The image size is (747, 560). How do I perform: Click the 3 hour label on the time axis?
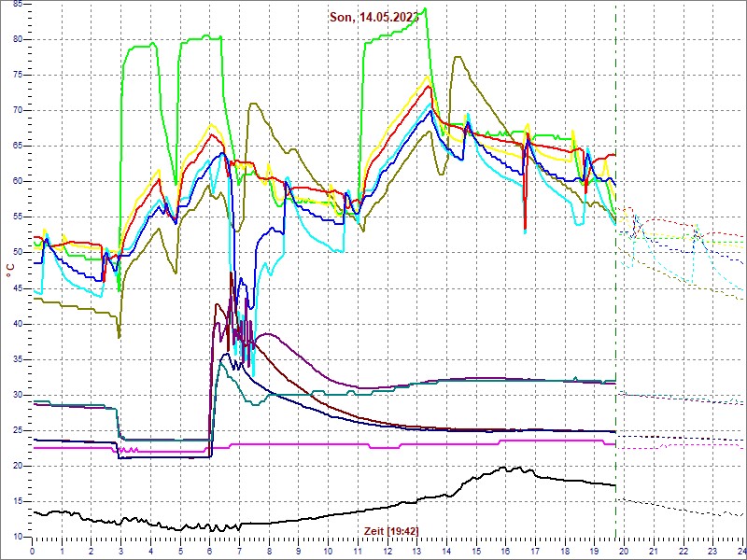(x=121, y=551)
